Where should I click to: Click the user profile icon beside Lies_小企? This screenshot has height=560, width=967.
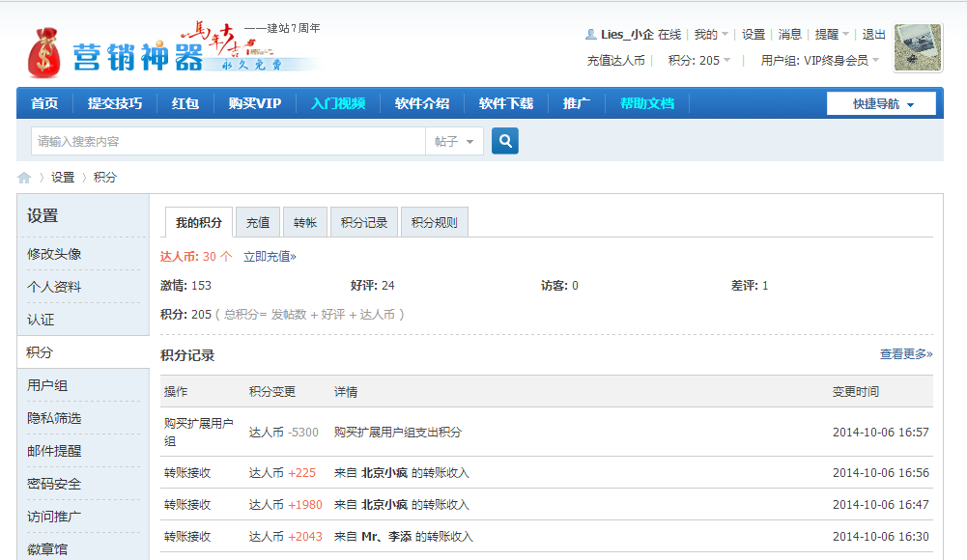[x=590, y=34]
